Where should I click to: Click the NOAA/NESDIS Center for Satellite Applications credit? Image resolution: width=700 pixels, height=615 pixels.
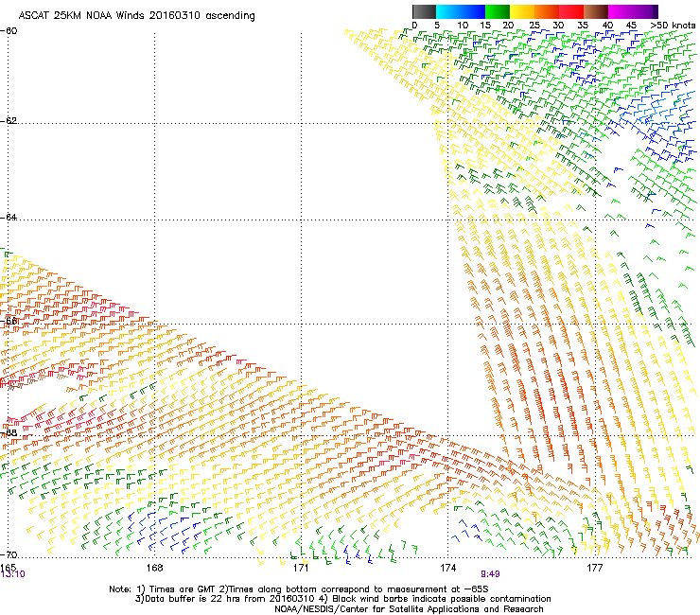click(x=409, y=609)
